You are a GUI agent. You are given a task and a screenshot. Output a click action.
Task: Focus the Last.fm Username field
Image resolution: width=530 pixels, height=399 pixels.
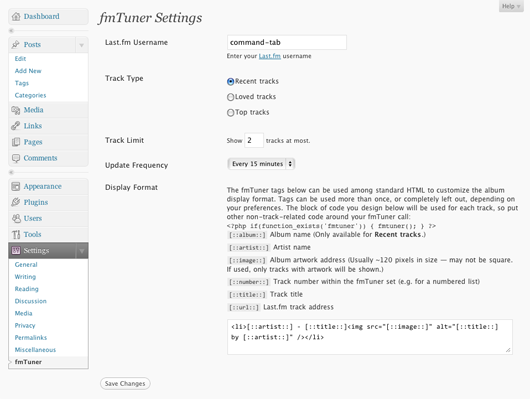pyautogui.click(x=287, y=43)
